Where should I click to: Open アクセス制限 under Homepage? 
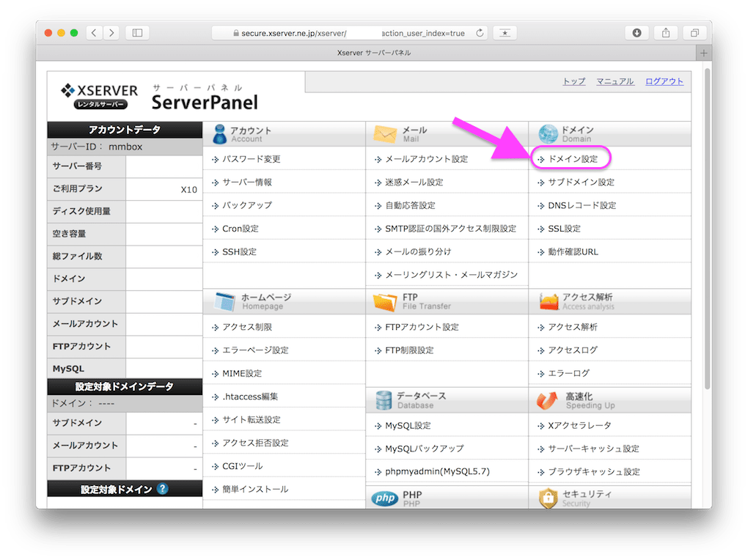point(247,327)
